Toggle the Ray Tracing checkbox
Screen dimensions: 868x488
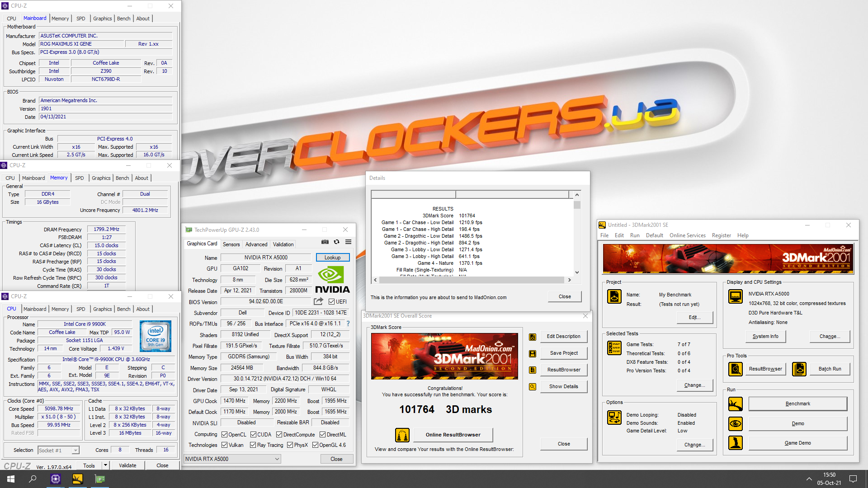point(253,445)
